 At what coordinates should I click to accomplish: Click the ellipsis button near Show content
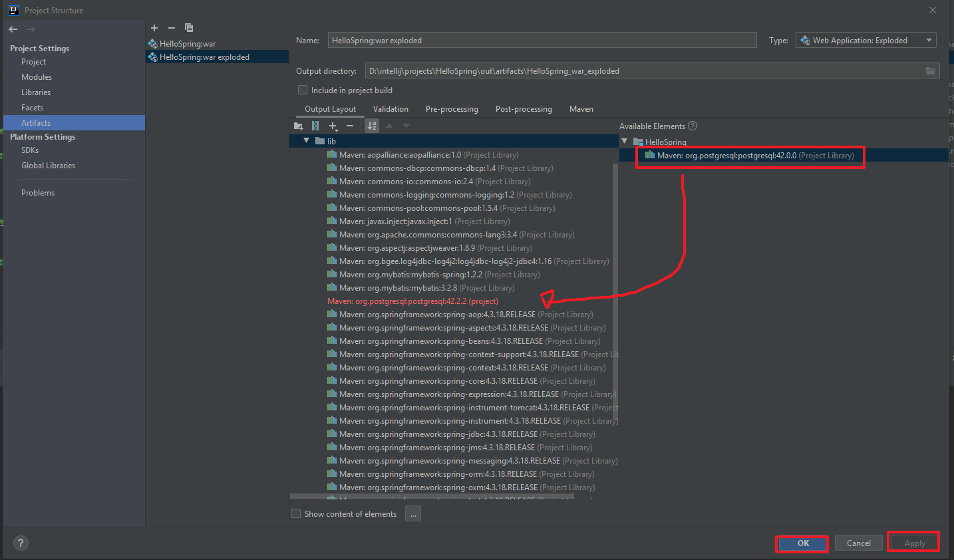coord(413,514)
